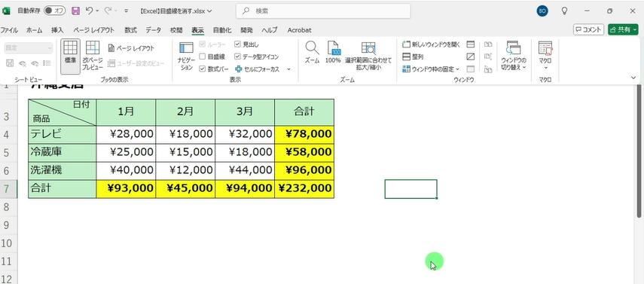Open the 数式 ribbon tab
Image resolution: width=644 pixels, height=284 pixels.
(x=130, y=30)
